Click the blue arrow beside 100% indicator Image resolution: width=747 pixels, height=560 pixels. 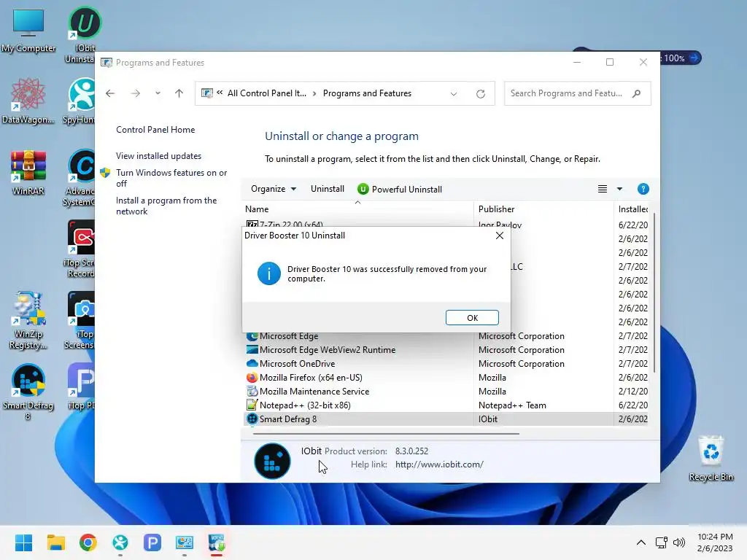coord(694,58)
